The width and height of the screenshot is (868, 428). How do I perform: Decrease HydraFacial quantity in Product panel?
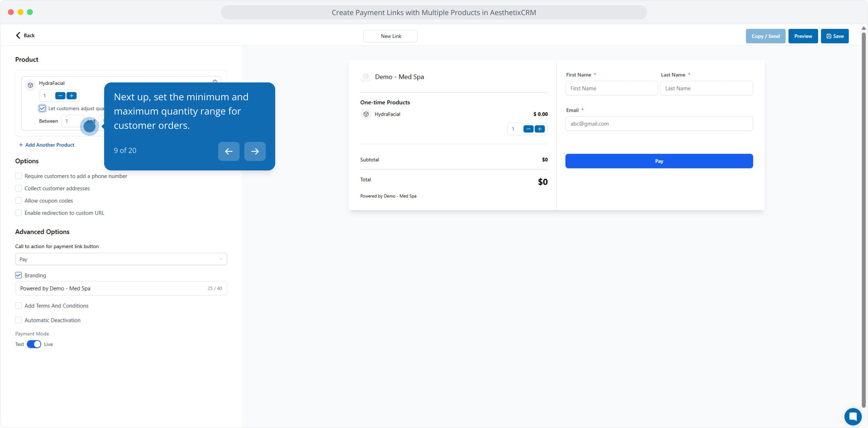(x=60, y=96)
